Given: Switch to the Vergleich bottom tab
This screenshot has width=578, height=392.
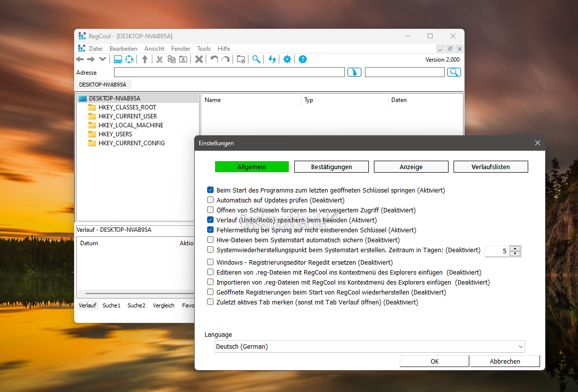Looking at the screenshot, I should point(164,305).
